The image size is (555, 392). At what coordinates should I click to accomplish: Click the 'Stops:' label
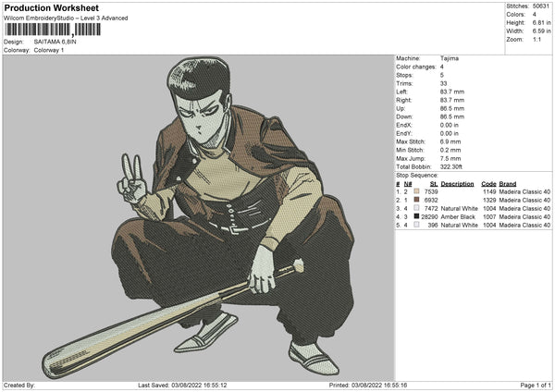click(404, 75)
